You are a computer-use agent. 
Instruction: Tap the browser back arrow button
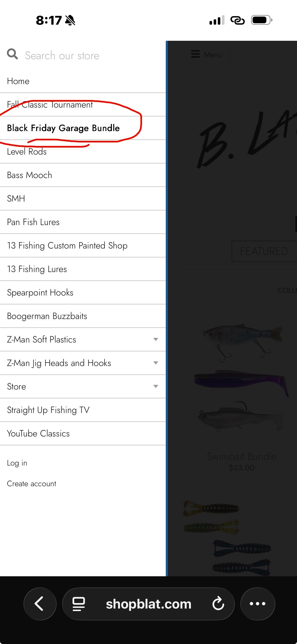tap(40, 604)
